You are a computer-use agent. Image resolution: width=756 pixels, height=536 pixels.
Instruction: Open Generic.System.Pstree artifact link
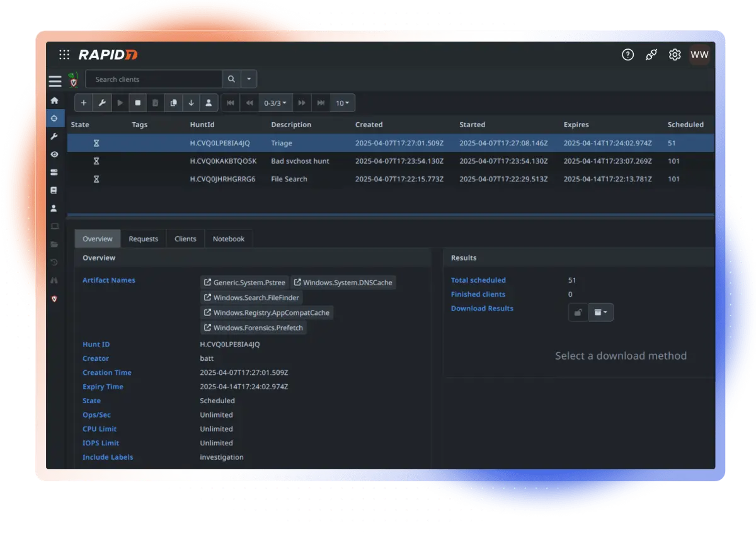(244, 282)
